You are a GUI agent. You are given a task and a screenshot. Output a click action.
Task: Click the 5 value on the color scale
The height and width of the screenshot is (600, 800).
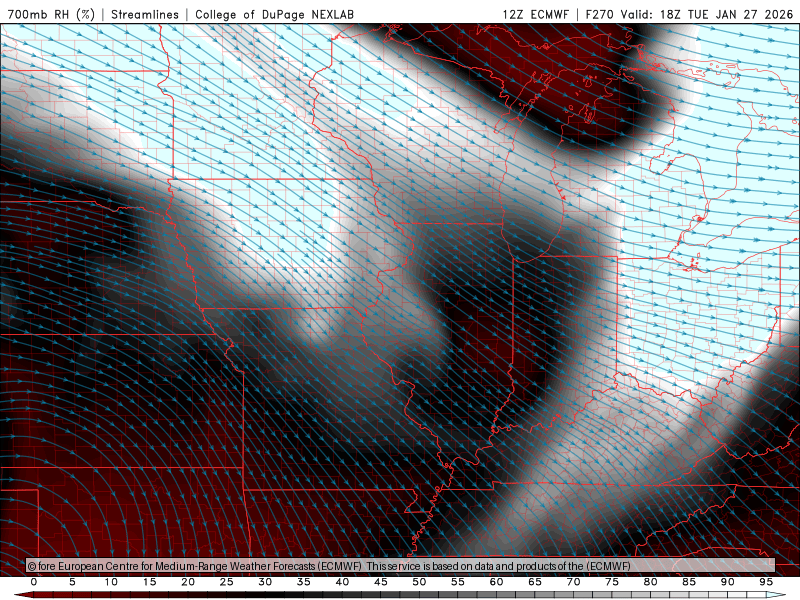click(72, 582)
